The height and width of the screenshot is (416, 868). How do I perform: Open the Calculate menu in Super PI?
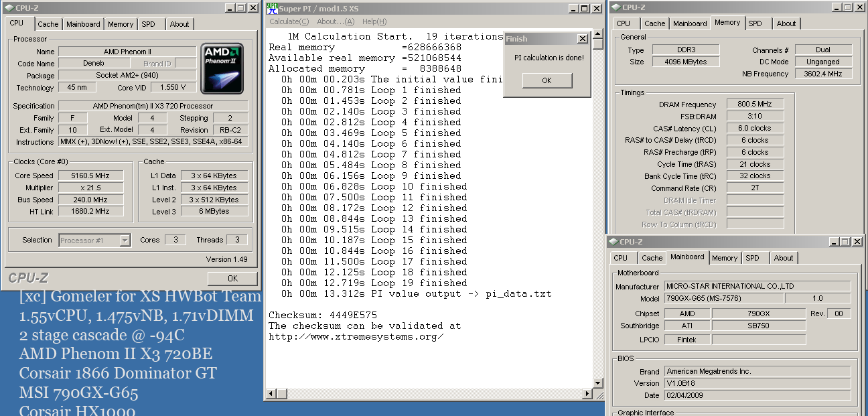click(288, 21)
